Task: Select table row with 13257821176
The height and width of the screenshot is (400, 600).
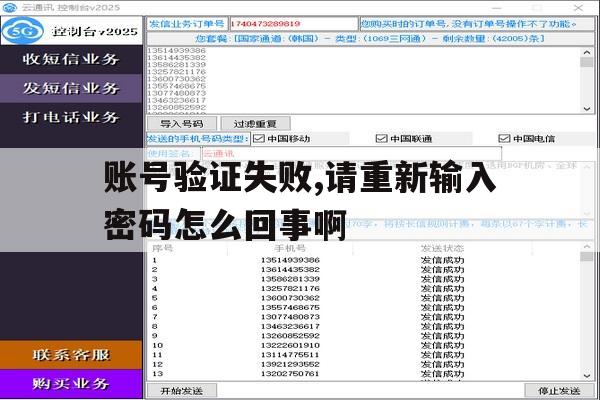Action: click(364, 289)
